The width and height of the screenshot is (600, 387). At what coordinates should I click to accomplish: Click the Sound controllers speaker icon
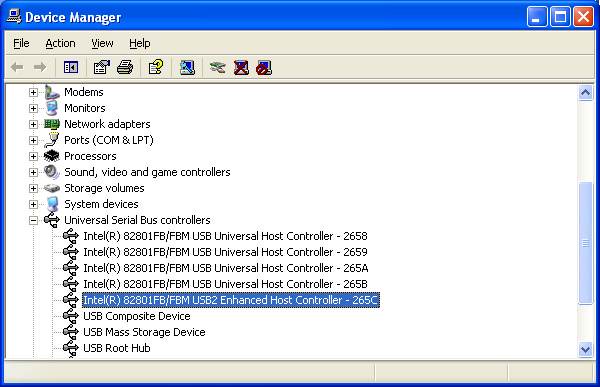tap(52, 172)
